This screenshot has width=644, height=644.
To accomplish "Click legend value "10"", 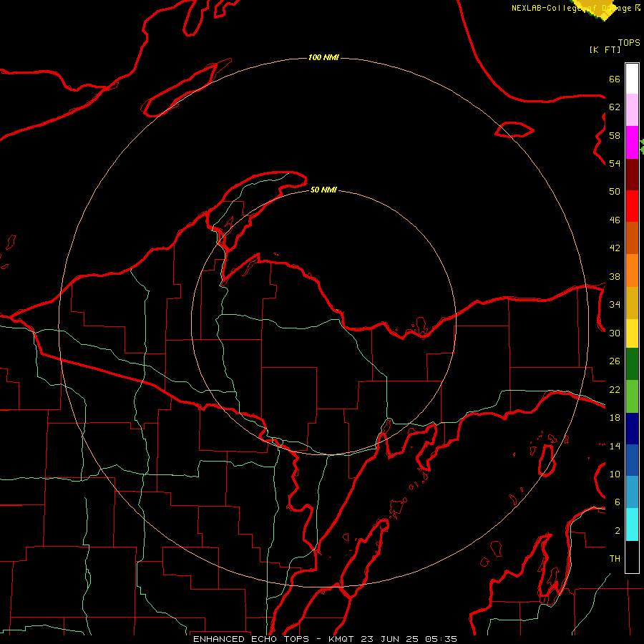I will [x=615, y=474].
